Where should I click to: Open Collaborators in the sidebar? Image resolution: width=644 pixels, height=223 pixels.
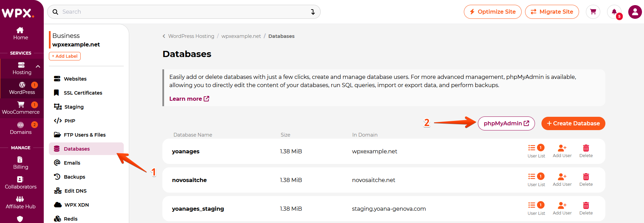point(21,183)
